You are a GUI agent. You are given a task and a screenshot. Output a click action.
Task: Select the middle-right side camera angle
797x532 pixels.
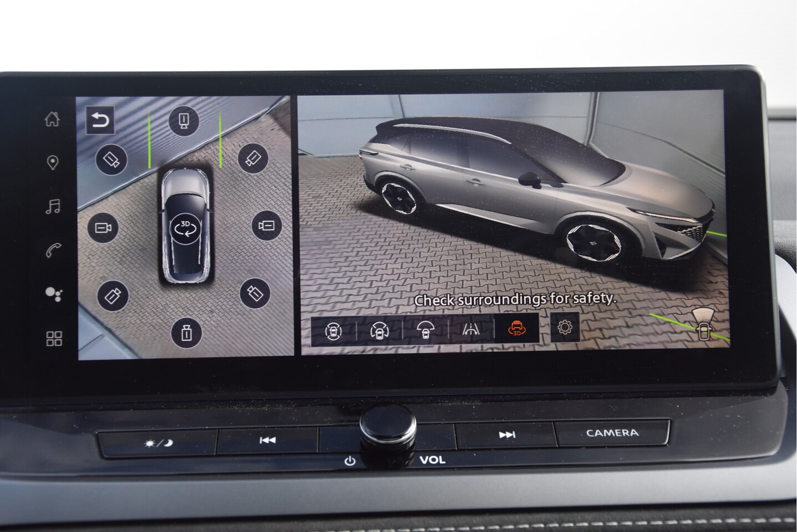267,226
